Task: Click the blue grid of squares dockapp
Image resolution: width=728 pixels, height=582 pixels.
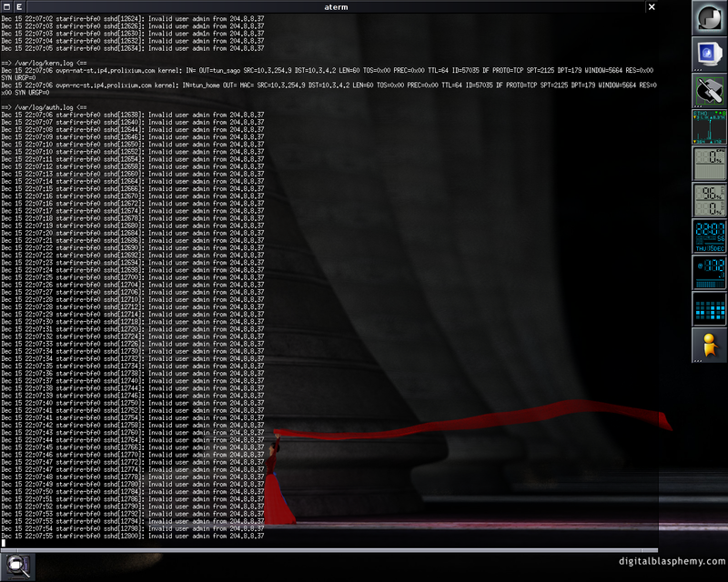Action: 710,308
